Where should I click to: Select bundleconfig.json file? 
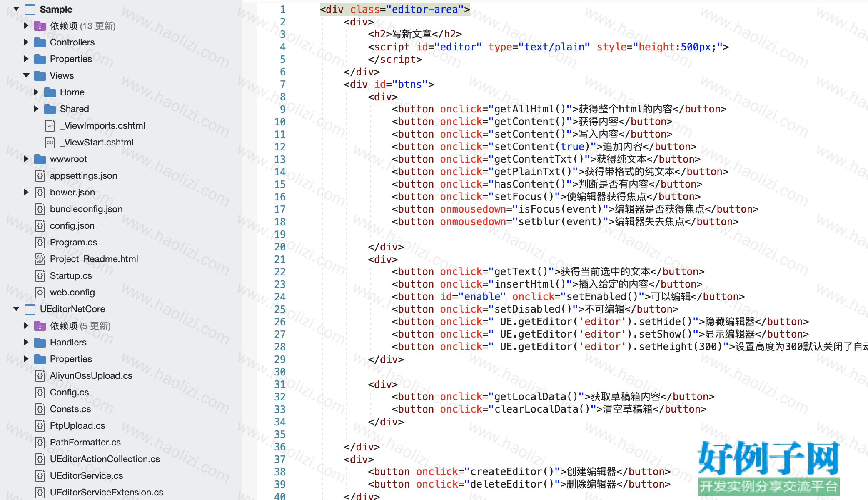pos(86,209)
